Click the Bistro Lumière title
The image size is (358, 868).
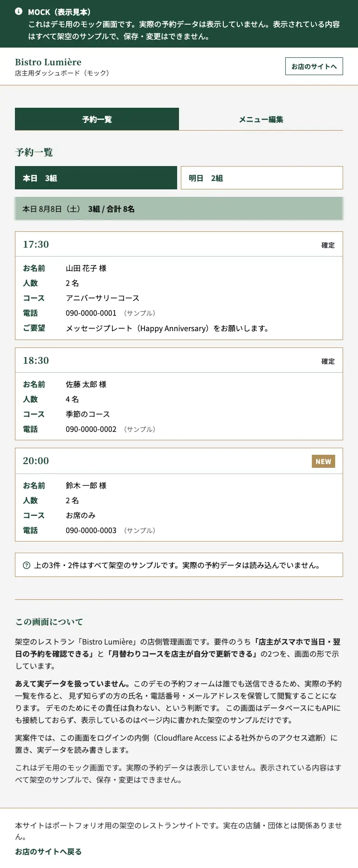tap(48, 62)
